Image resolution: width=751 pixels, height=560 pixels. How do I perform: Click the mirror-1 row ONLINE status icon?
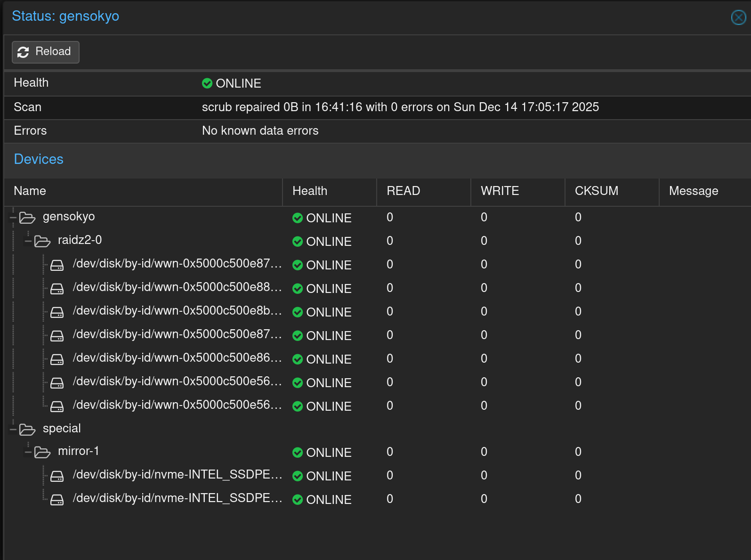coord(298,453)
